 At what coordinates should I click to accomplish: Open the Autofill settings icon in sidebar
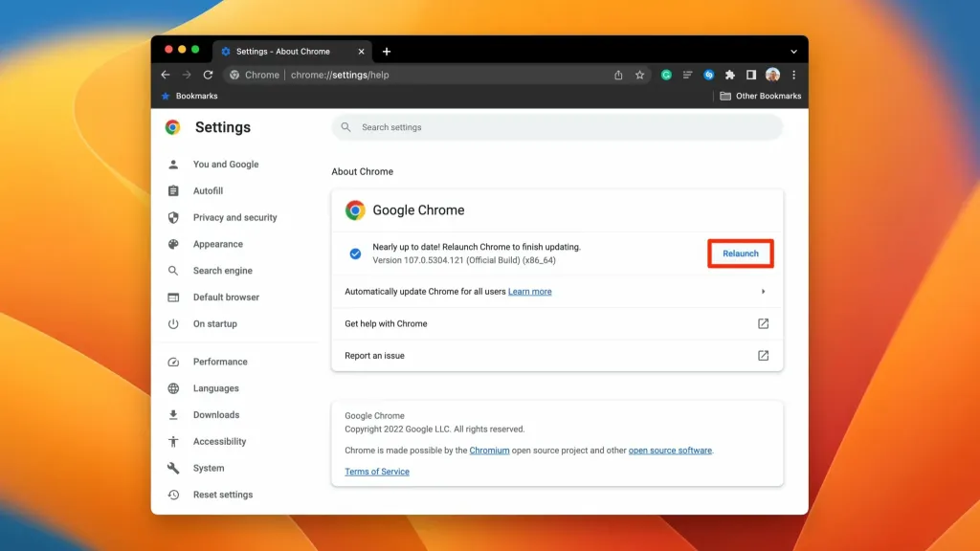[x=174, y=190]
